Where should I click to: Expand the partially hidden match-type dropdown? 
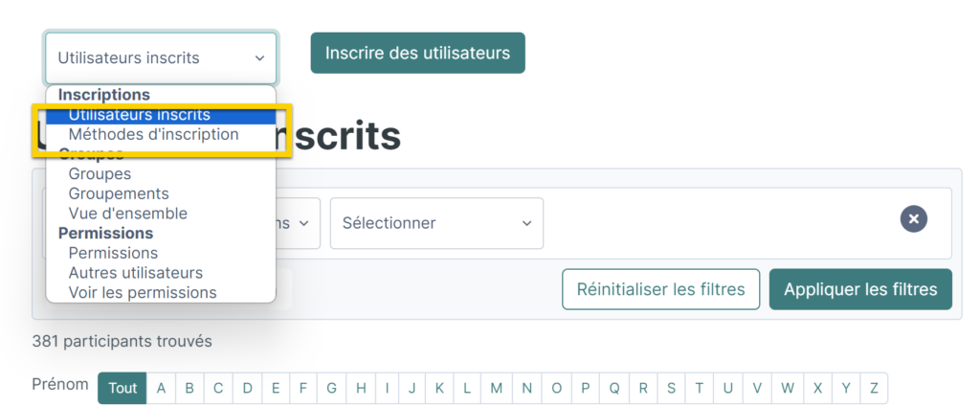tap(299, 223)
